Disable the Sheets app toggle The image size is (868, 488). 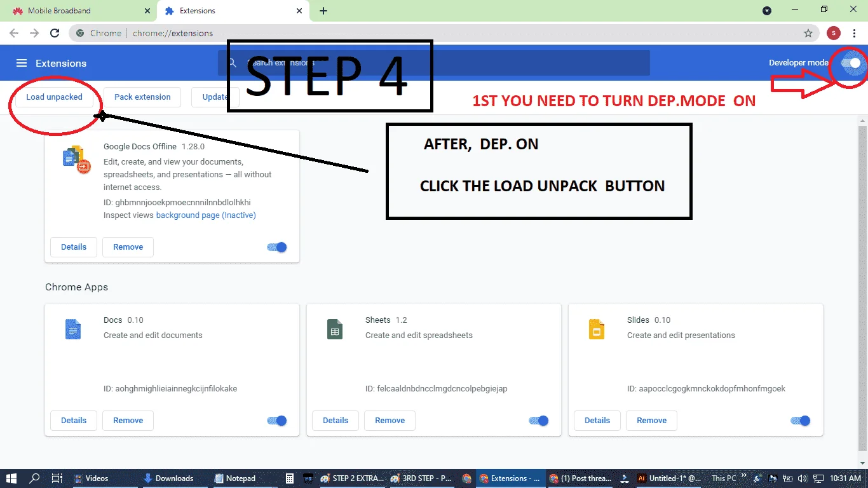(539, 421)
